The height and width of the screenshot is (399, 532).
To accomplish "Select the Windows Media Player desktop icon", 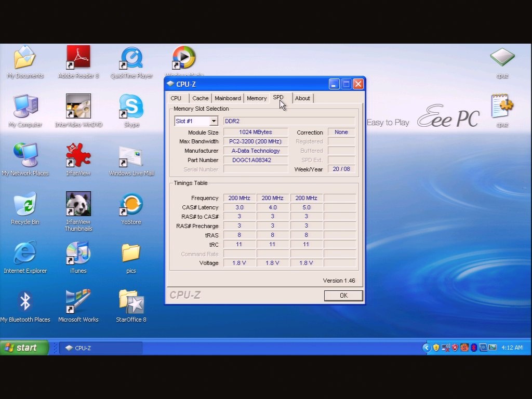I will tap(184, 58).
